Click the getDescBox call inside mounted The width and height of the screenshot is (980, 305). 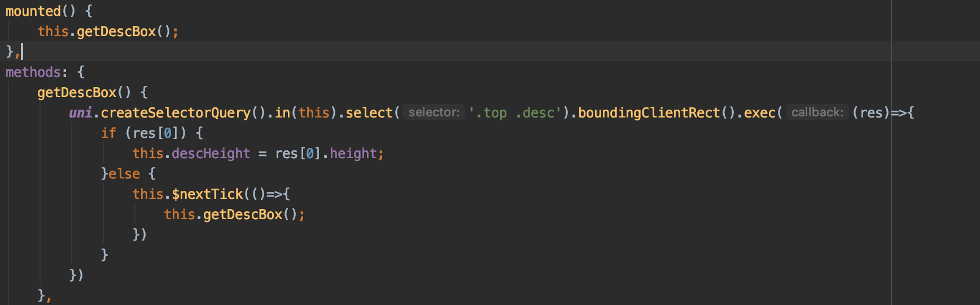point(116,32)
